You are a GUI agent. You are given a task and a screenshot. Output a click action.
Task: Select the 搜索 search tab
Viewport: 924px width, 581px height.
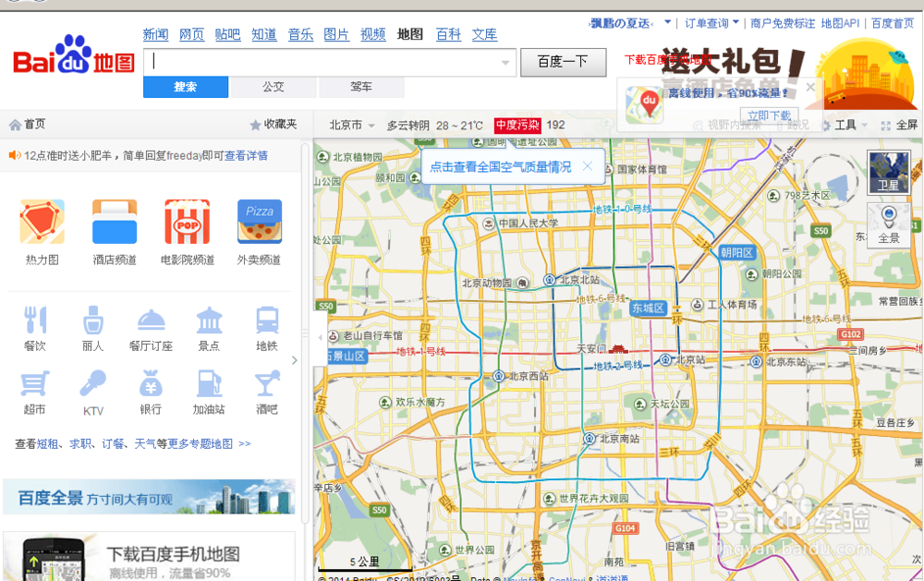point(186,87)
